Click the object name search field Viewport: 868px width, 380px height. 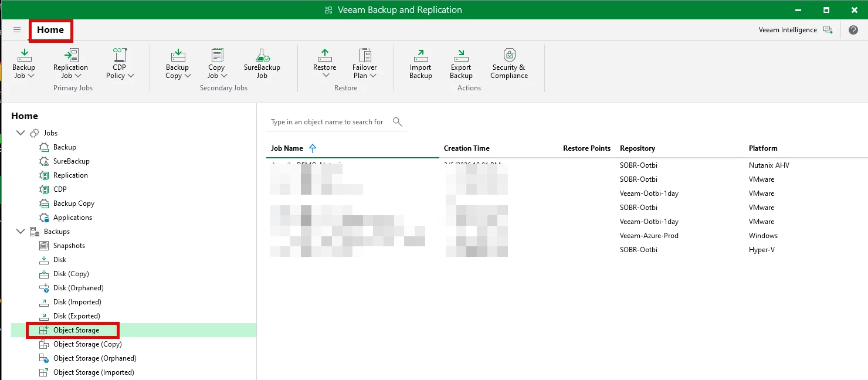327,122
